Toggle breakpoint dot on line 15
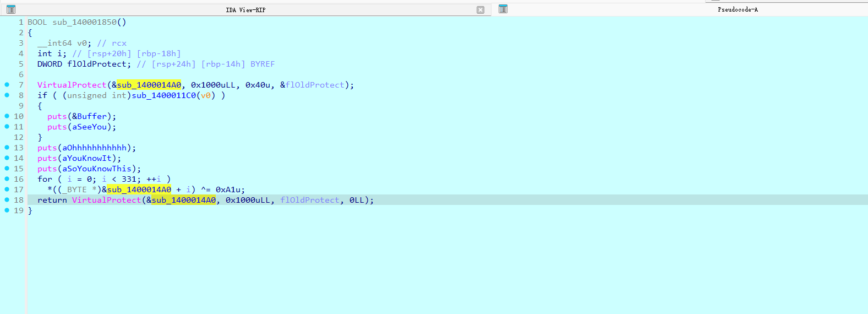 pyautogui.click(x=7, y=169)
